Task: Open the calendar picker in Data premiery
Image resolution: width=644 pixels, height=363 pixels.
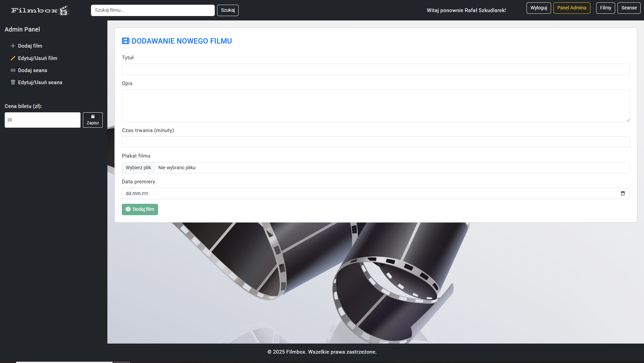Action: (x=623, y=193)
